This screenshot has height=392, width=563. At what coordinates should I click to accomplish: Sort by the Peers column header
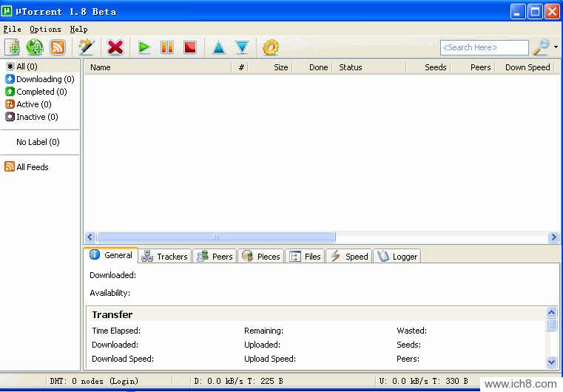(473, 67)
